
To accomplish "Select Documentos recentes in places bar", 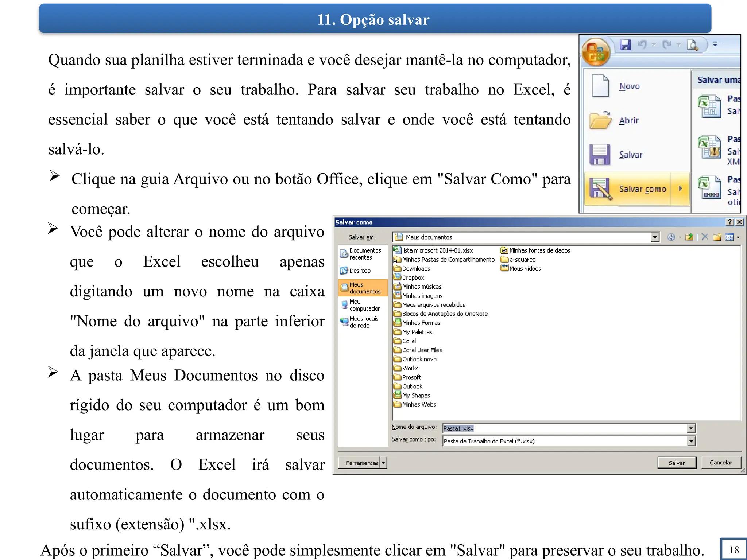I will click(x=363, y=254).
